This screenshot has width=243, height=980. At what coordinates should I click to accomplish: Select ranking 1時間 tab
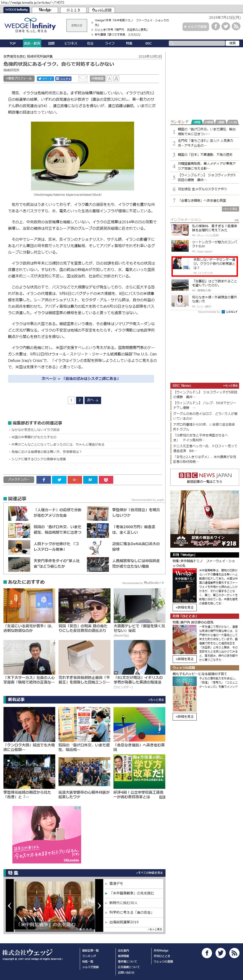[197, 122]
